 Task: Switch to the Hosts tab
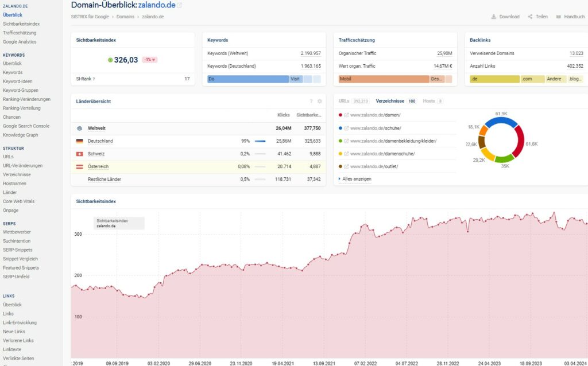click(428, 101)
